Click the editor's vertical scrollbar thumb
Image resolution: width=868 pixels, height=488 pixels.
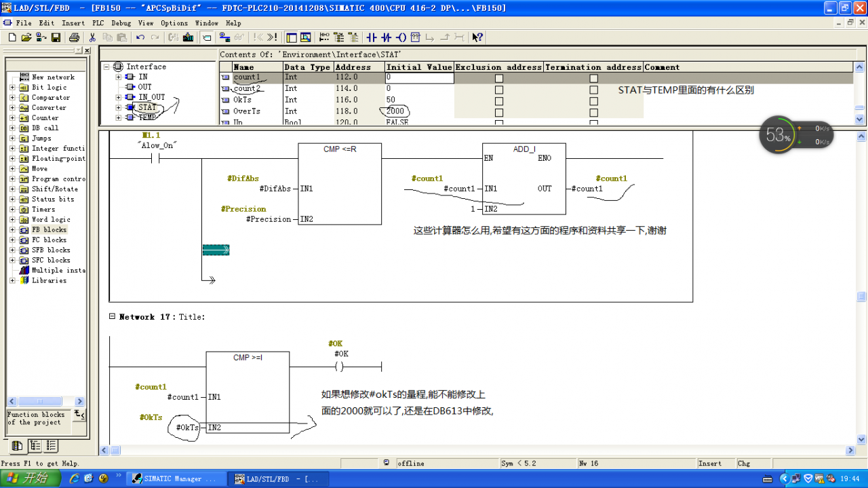[861, 297]
